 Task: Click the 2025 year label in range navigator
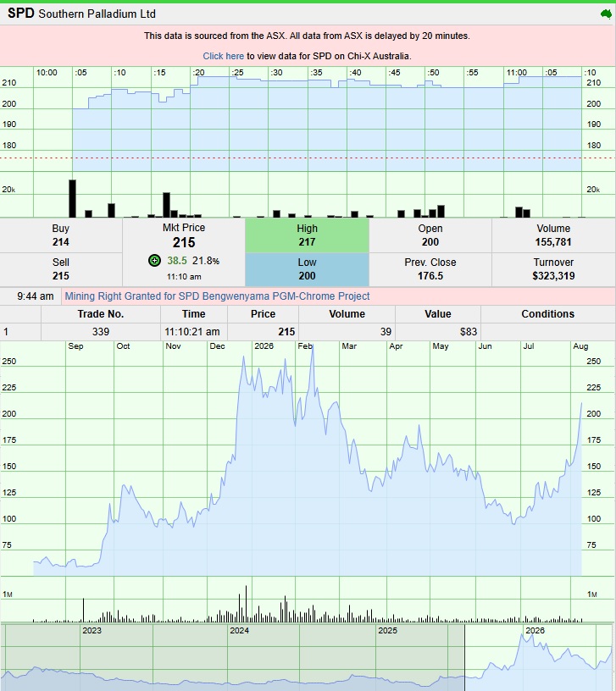tap(387, 631)
